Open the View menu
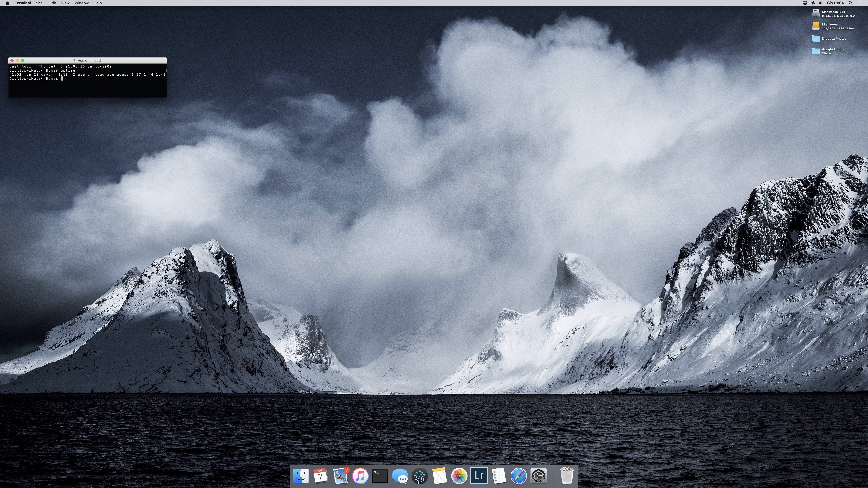Viewport: 868px width, 488px height. pos(65,3)
